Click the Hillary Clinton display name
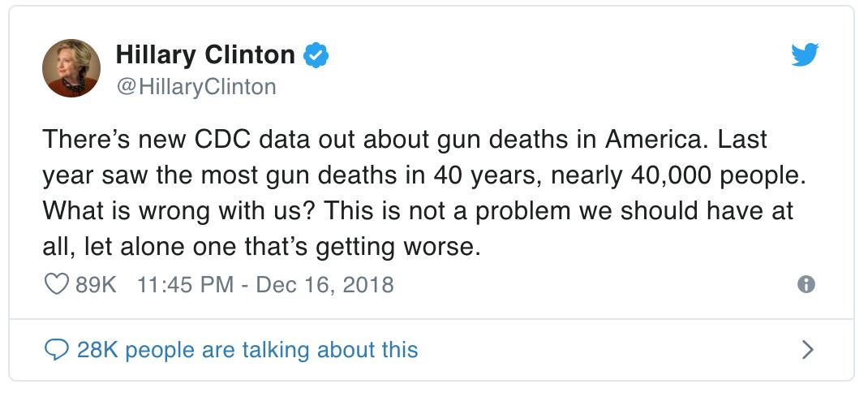The height and width of the screenshot is (393, 868). click(x=205, y=54)
